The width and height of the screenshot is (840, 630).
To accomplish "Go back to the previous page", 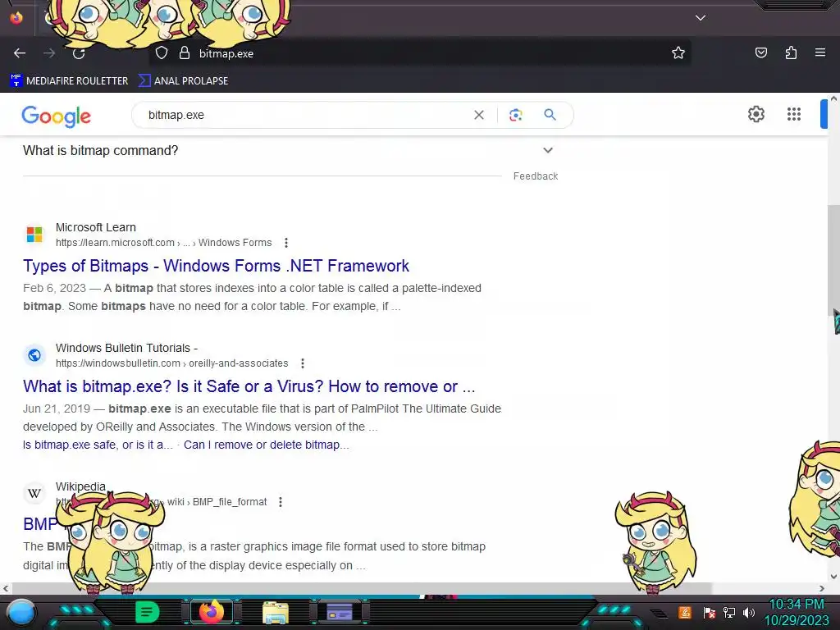I will pyautogui.click(x=20, y=53).
